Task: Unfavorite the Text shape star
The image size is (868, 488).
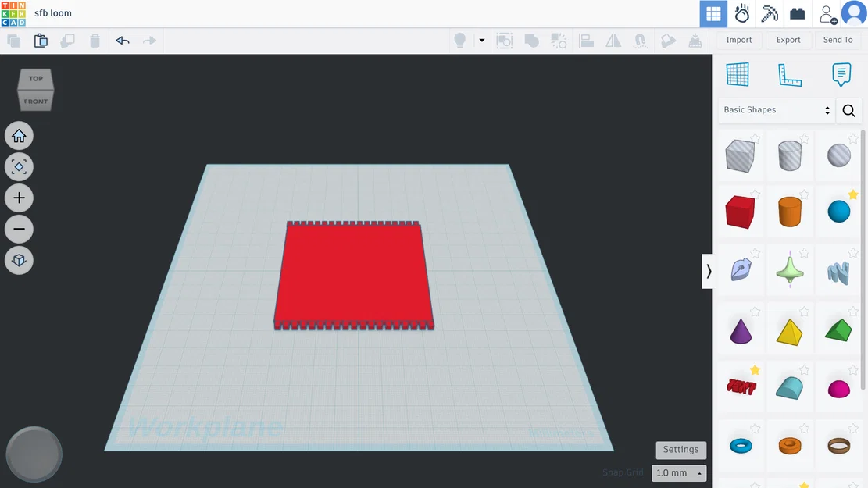Action: point(755,369)
